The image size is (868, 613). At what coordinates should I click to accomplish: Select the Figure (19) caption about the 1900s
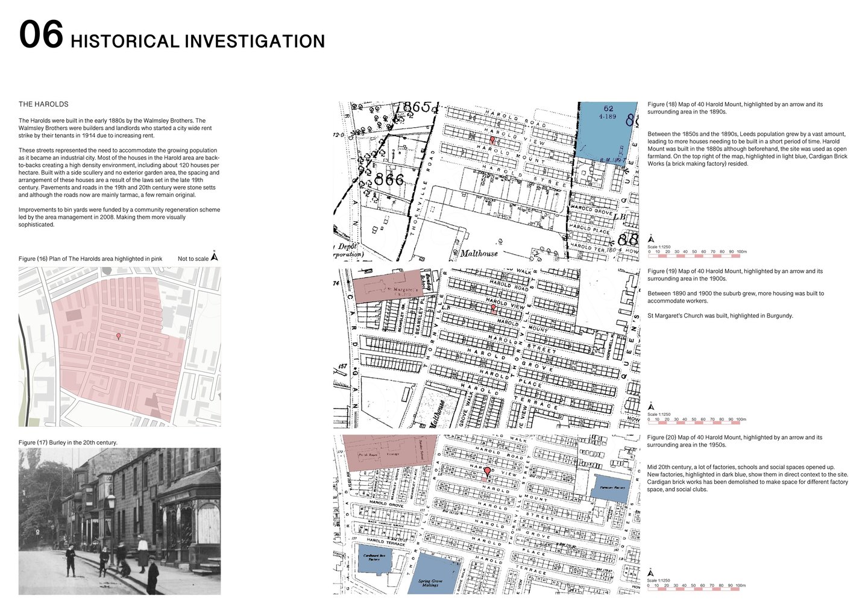[x=735, y=275]
